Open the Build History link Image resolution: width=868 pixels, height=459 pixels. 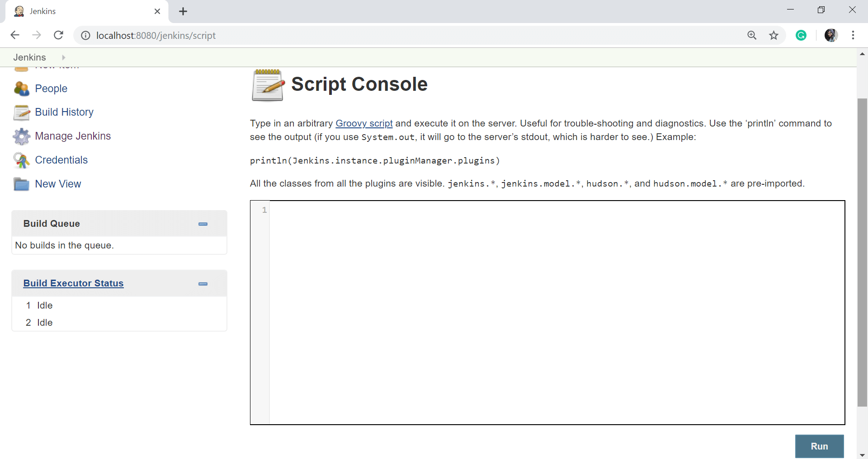coord(64,112)
